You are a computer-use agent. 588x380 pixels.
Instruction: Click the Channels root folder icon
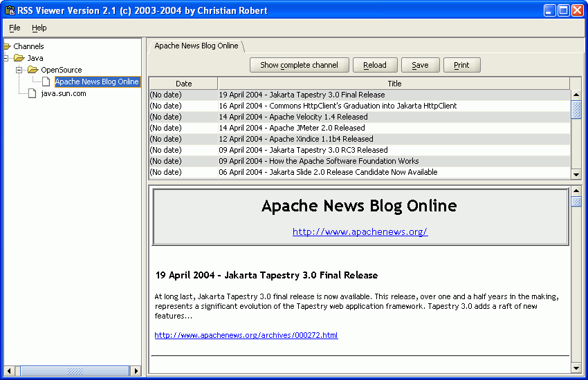[x=7, y=46]
